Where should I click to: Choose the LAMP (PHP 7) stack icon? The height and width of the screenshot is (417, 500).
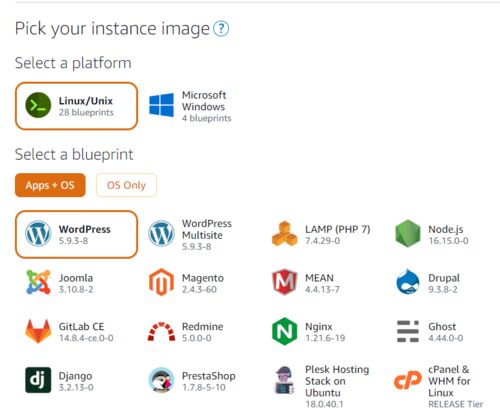[284, 234]
